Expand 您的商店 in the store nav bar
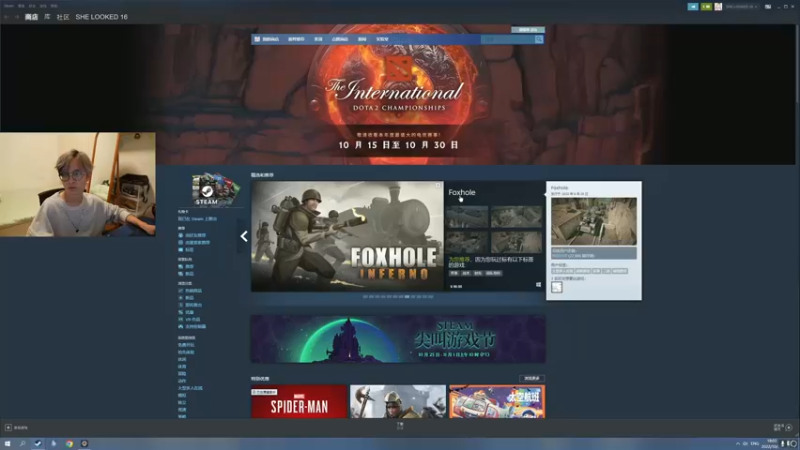This screenshot has width=800, height=450. (x=271, y=39)
